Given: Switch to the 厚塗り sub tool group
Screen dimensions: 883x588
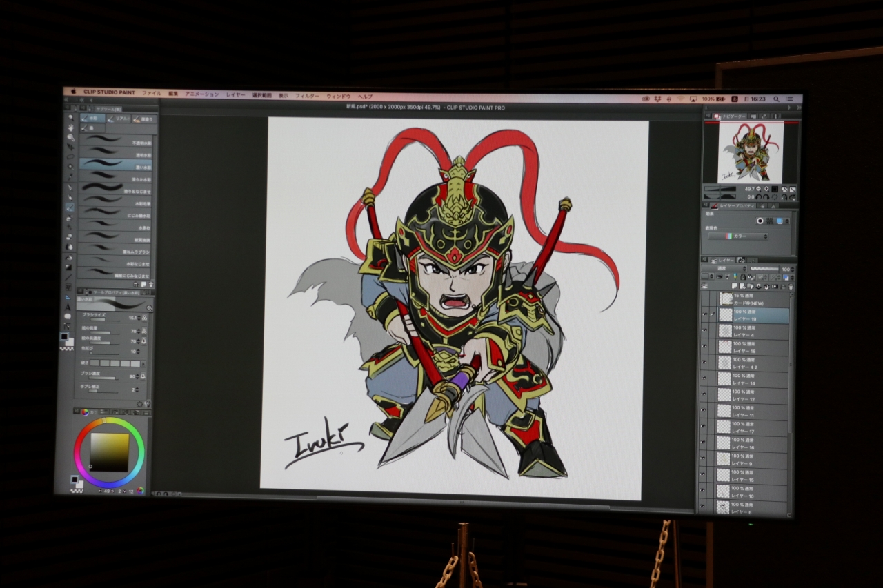Looking at the screenshot, I should [x=143, y=119].
